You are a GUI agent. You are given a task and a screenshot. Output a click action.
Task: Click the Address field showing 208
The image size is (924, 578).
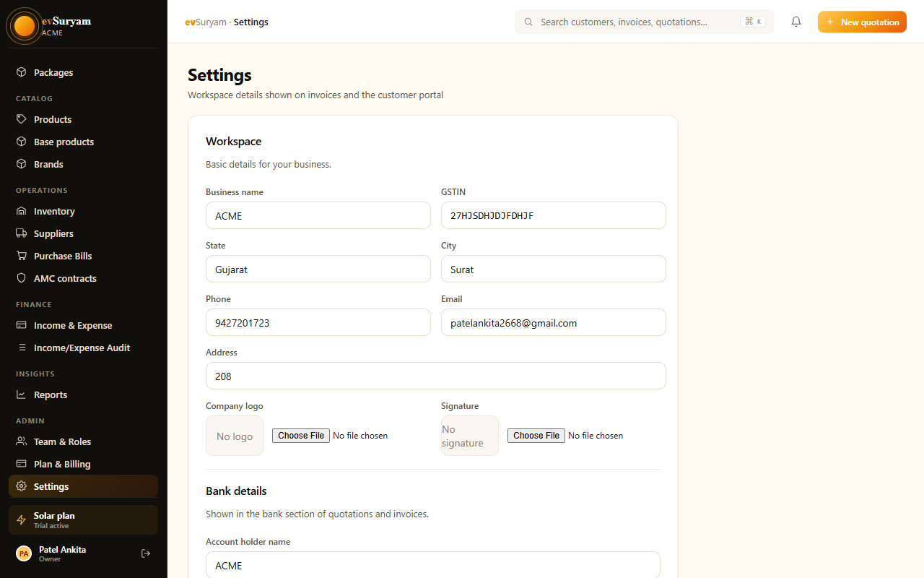[x=436, y=376]
